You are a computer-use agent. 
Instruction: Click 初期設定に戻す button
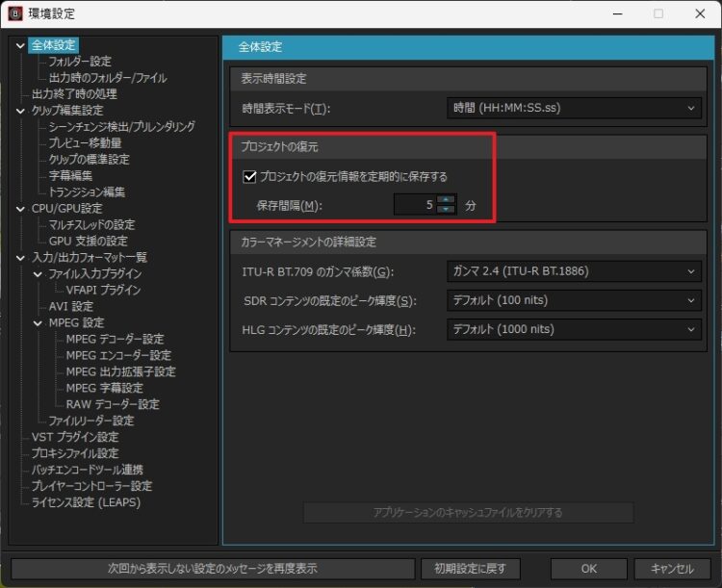(x=471, y=569)
